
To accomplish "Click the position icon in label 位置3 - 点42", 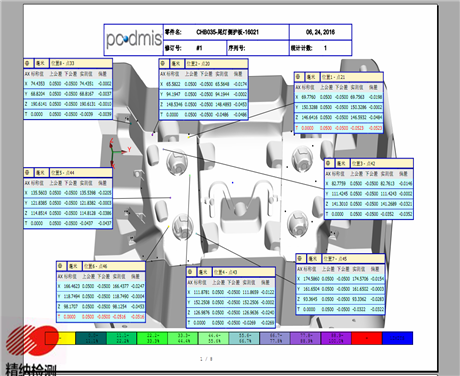I will (328, 163).
